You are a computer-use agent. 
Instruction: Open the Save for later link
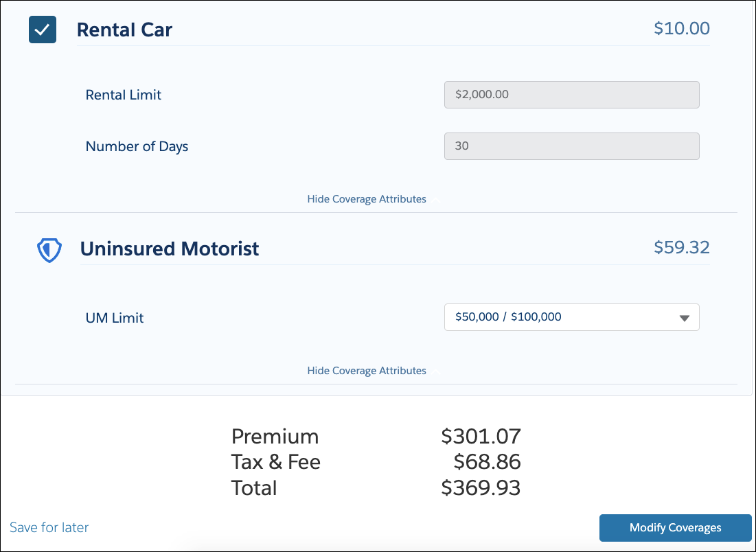(49, 527)
